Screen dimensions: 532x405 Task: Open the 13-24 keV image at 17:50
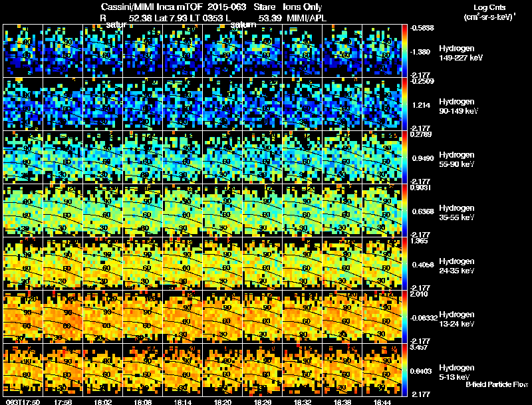tap(23, 317)
